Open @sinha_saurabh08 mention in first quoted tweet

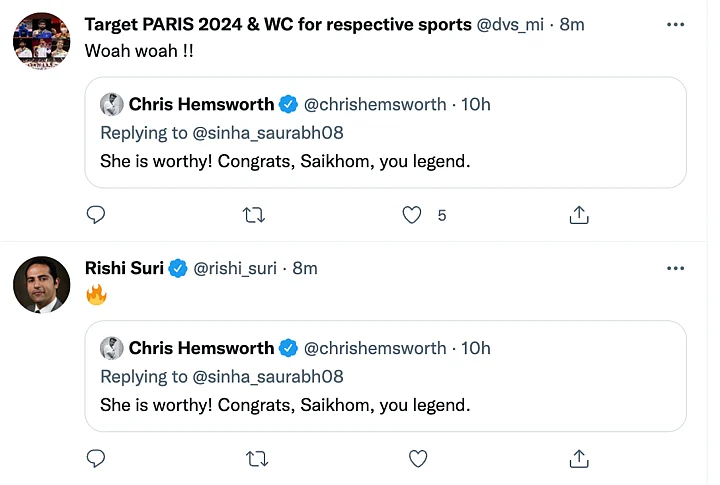268,133
